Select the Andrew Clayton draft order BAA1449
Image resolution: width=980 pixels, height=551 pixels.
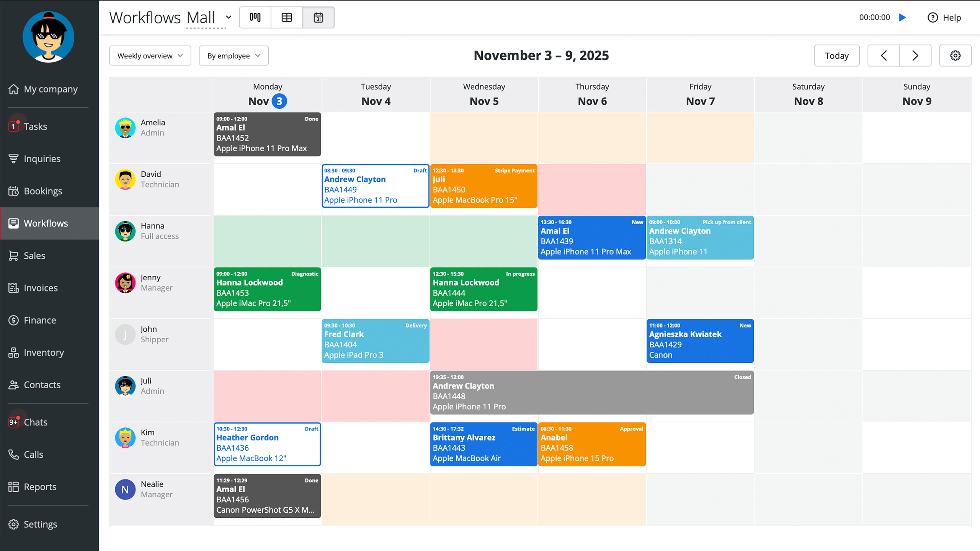point(375,186)
